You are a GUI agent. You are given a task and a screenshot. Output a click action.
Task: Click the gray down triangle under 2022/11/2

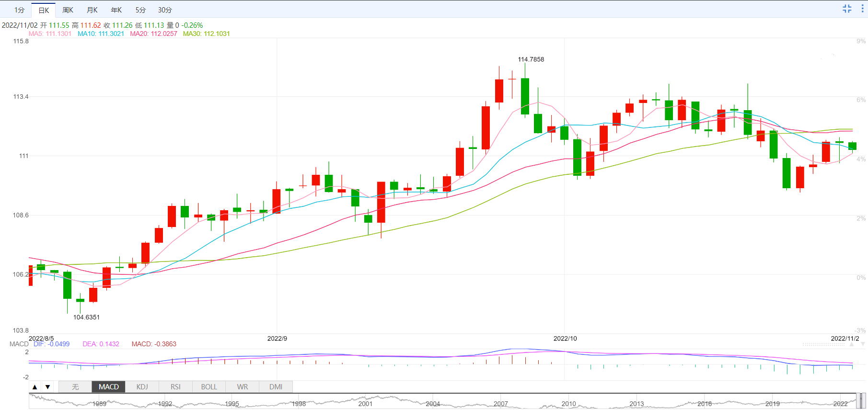[863, 344]
